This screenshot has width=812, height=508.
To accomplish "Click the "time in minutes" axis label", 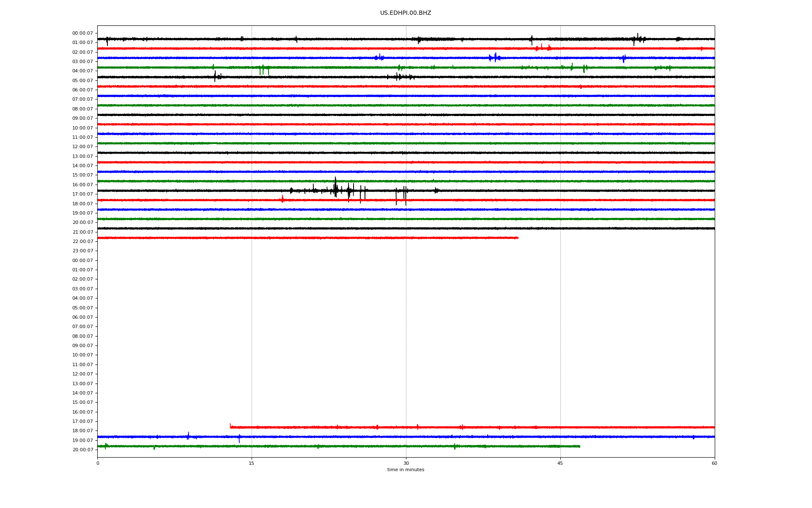I will tap(406, 469).
